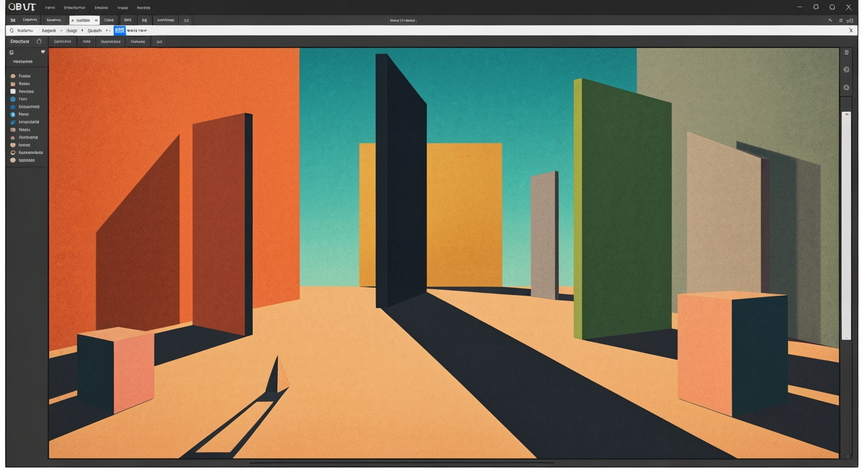864x471 pixels.
Task: Click the first text button in the second toolbar row
Action: pyautogui.click(x=30, y=20)
